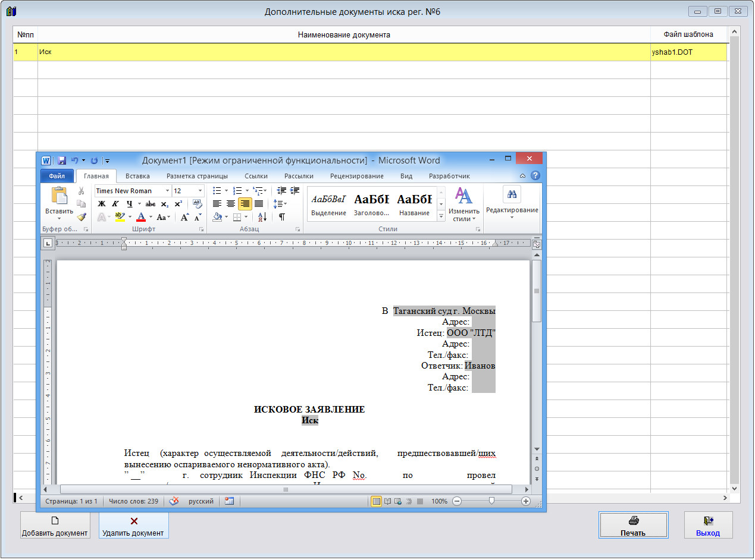Click the Cut scissors icon
Screen dimensions: 755x560
pyautogui.click(x=82, y=191)
